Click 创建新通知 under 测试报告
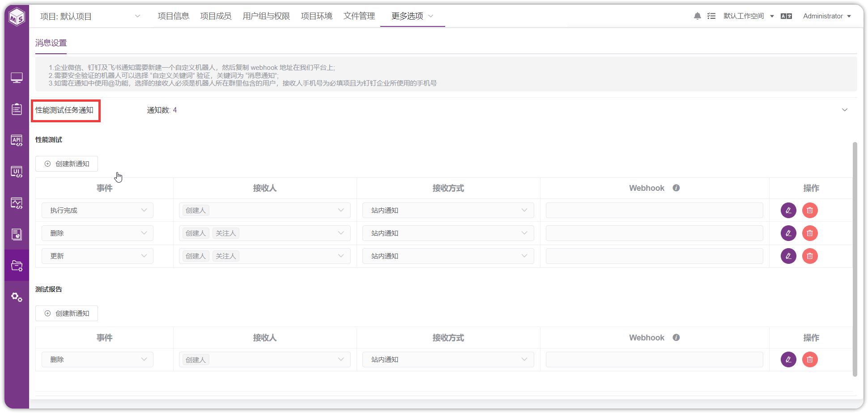The image size is (868, 413). coord(67,314)
